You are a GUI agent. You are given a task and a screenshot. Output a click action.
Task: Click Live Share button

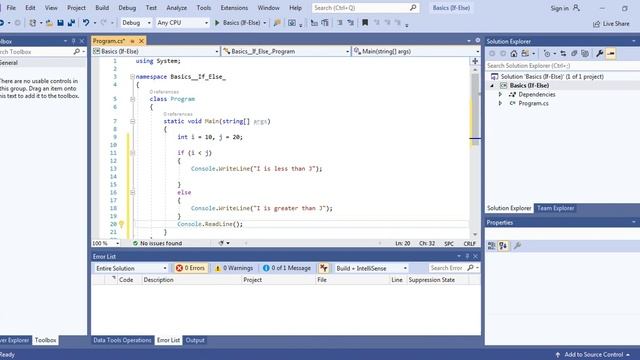(x=611, y=24)
